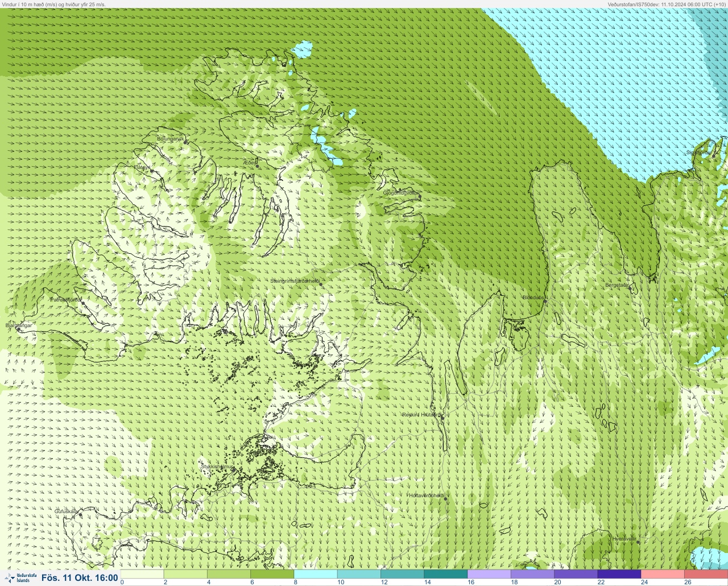728x586 pixels.
Task: Click the Bjargtangar station label
Action: click(x=18, y=325)
